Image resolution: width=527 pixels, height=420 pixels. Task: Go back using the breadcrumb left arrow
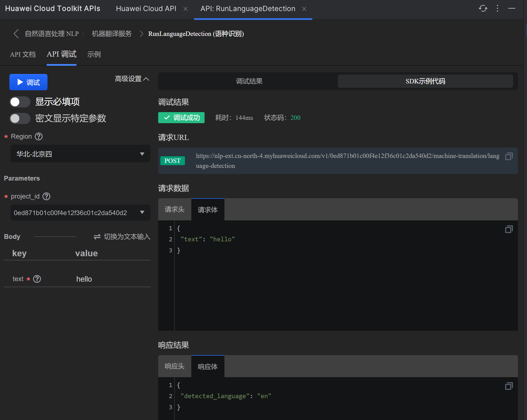click(16, 34)
